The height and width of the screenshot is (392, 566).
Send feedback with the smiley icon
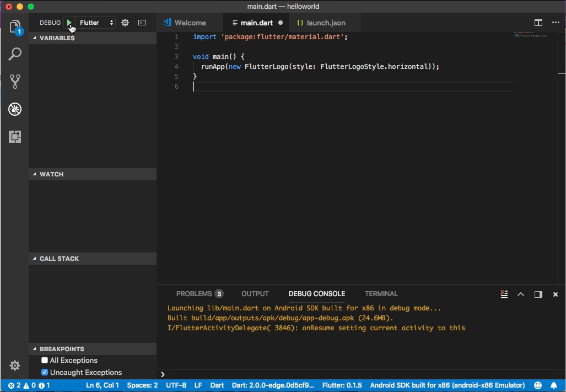click(538, 385)
